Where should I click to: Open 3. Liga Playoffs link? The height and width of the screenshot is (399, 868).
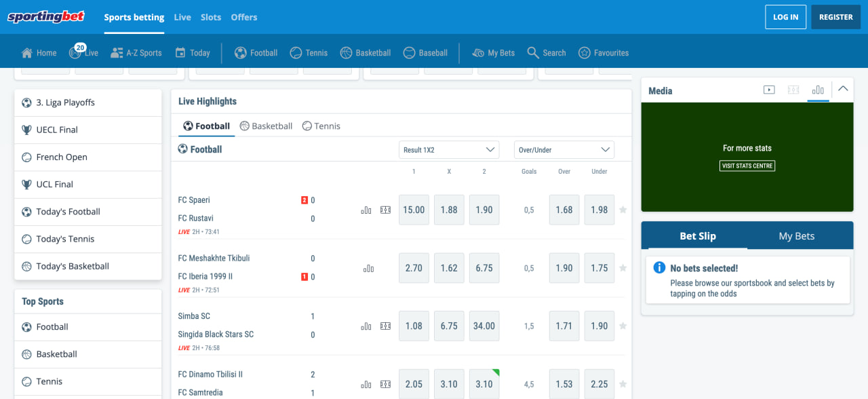[88, 102]
